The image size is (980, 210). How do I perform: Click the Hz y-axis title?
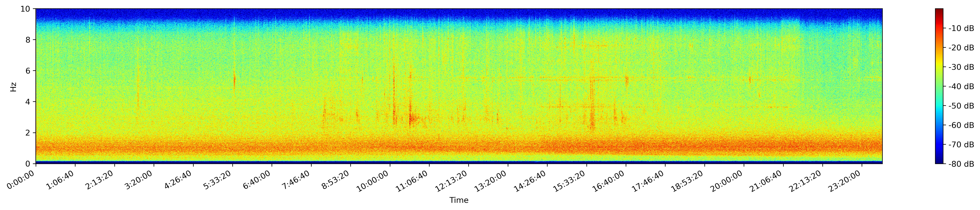pos(14,86)
